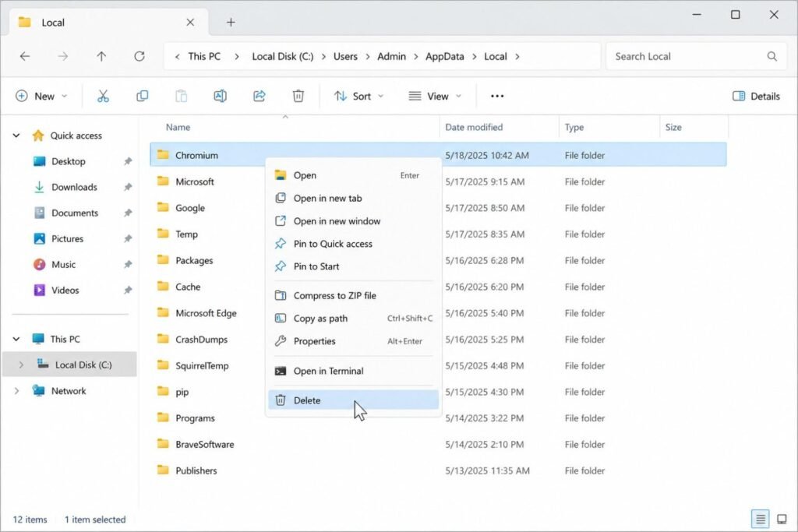The image size is (798, 532).
Task: Choose Open in new tab
Action: 353,198
